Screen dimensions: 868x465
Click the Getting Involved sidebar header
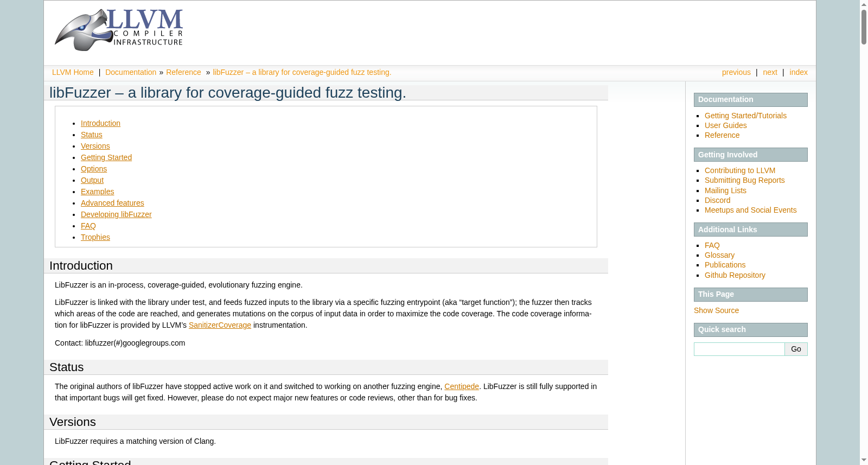[751, 155]
